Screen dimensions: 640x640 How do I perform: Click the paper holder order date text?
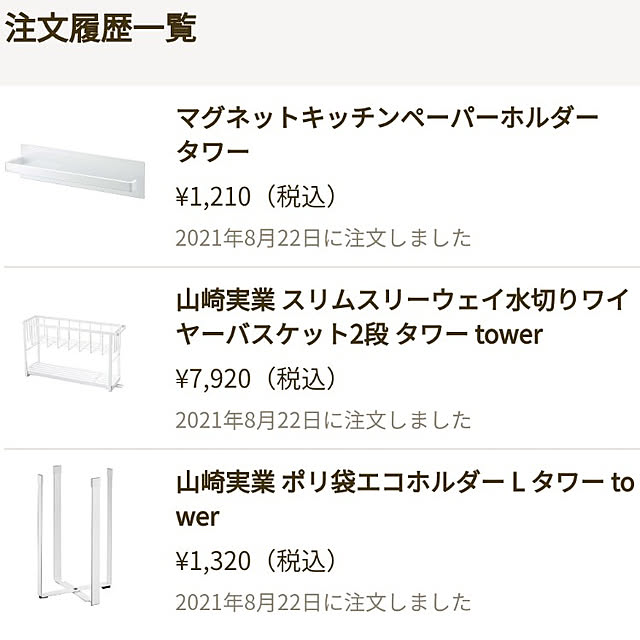pyautogui.click(x=323, y=238)
